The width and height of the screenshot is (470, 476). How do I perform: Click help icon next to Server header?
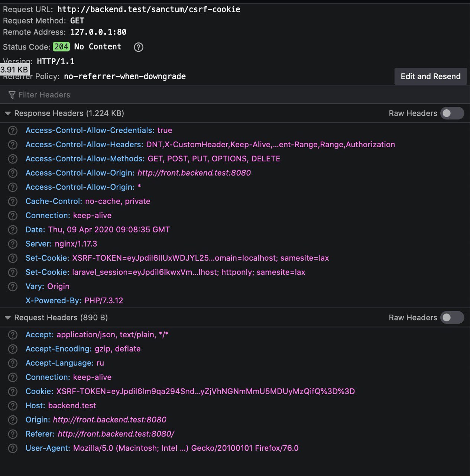13,244
